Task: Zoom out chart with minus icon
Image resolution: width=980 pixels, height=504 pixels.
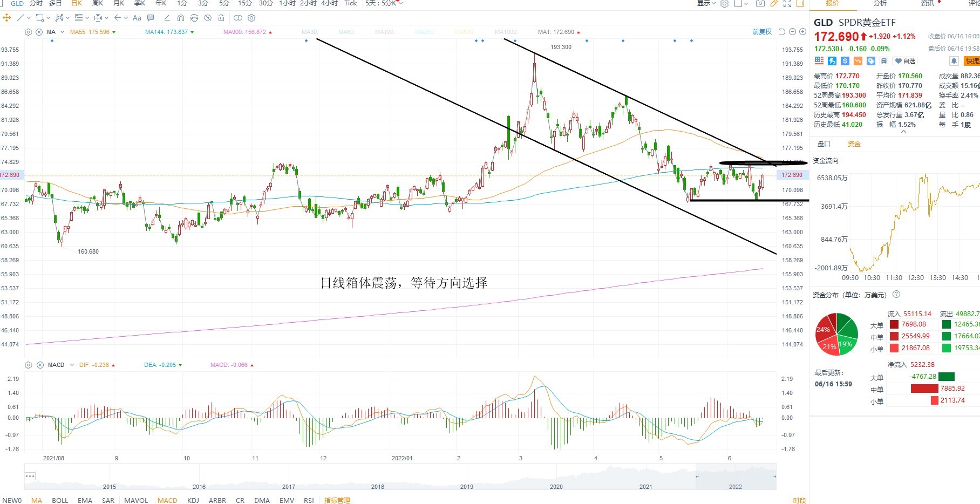Action: point(792,32)
